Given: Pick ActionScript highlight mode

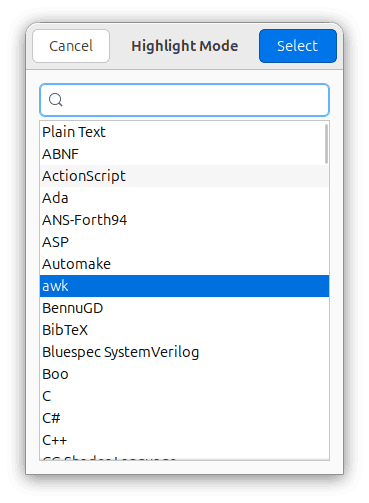Looking at the screenshot, I should [184, 176].
